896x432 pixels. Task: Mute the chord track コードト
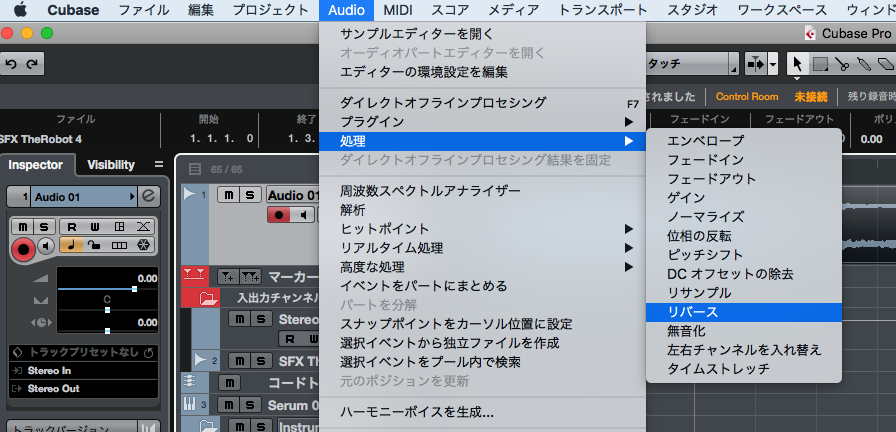coord(229,382)
